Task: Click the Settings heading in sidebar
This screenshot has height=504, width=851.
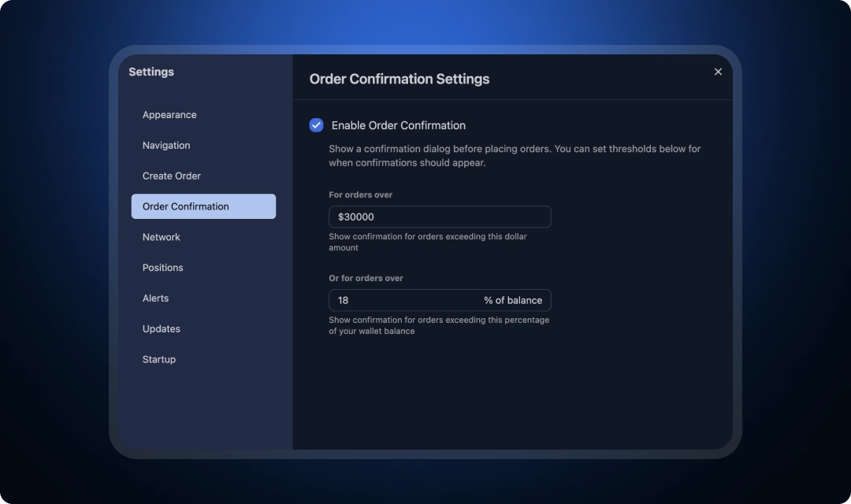Action: click(x=151, y=71)
